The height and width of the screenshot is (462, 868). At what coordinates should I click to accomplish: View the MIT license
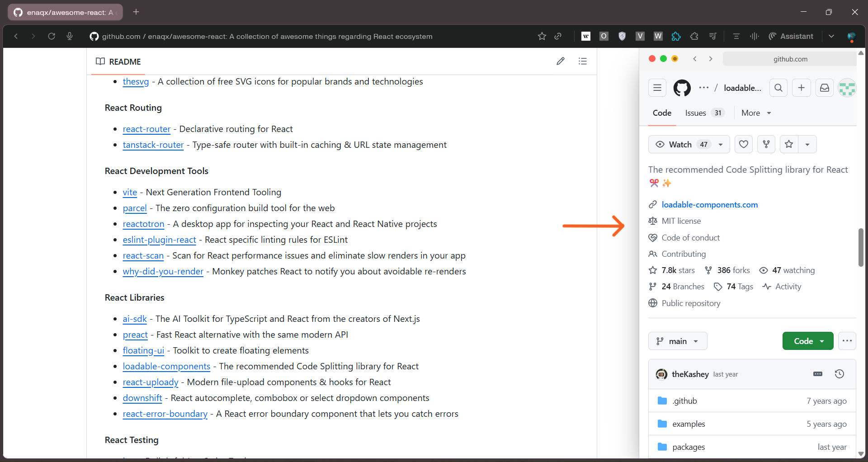click(x=681, y=221)
